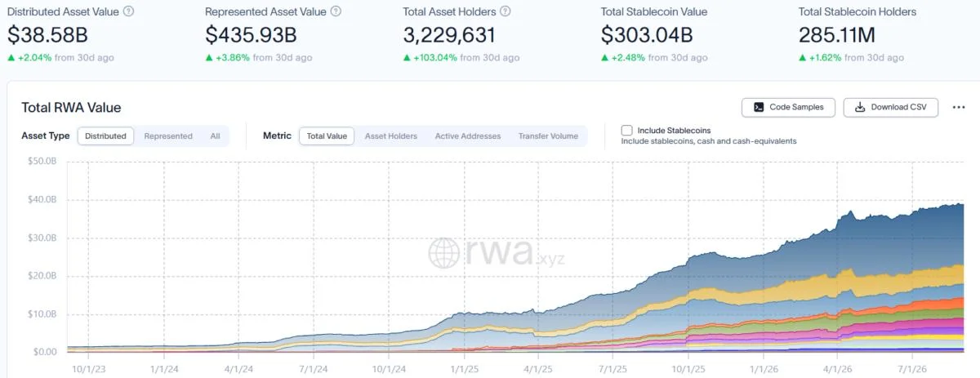This screenshot has height=378, width=980.
Task: Enable the Include Stablecoins checkbox
Action: pos(626,130)
